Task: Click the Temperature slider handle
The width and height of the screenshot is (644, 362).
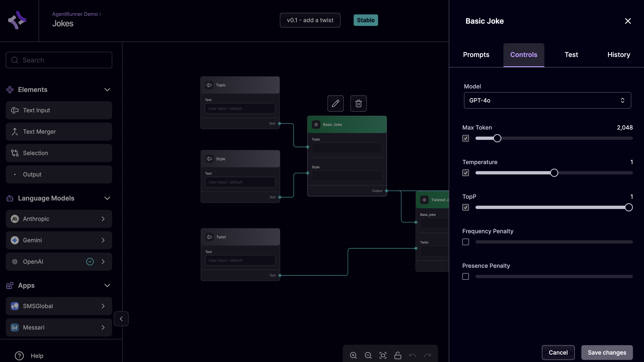Action: [554, 173]
